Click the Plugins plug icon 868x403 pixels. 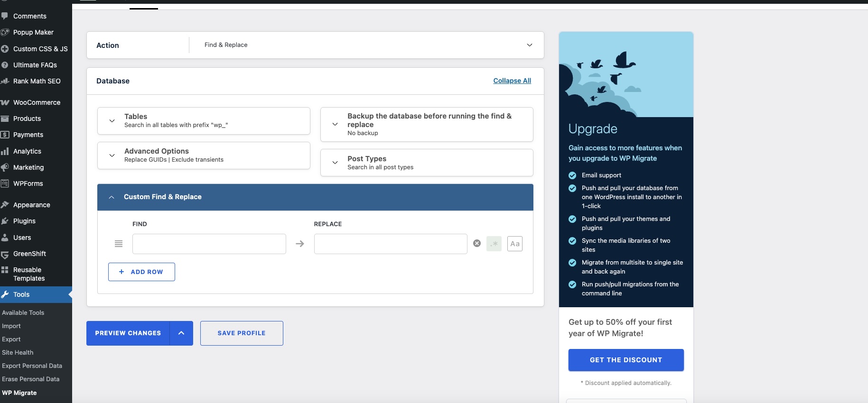5,221
